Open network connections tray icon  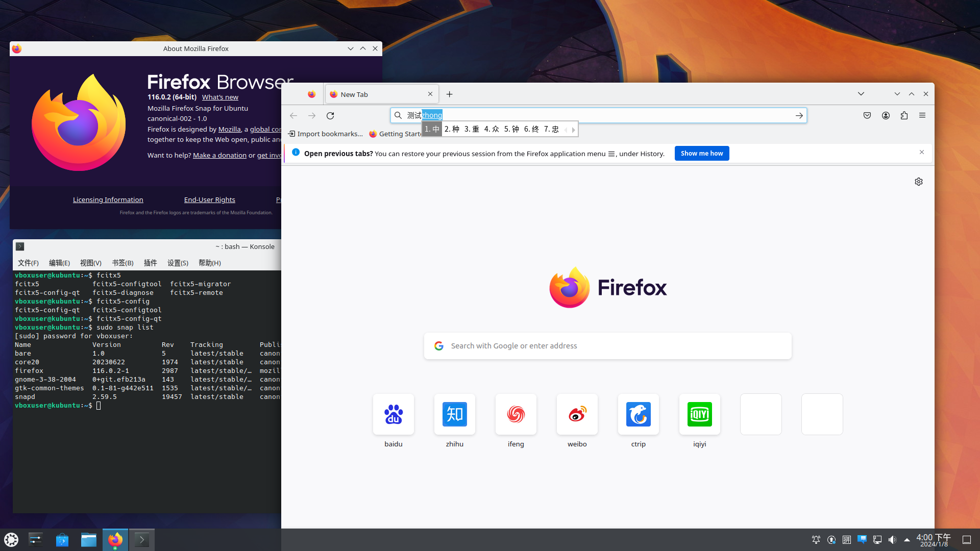click(877, 540)
